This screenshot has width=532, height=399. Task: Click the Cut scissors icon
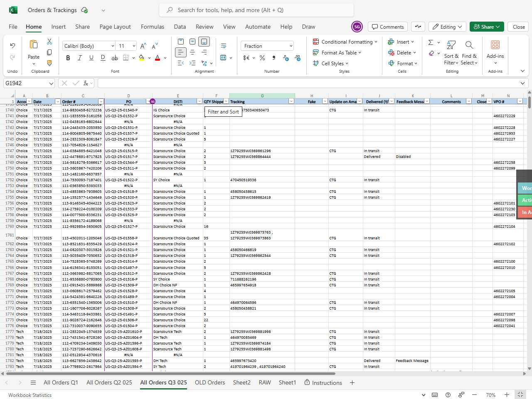pos(49,42)
